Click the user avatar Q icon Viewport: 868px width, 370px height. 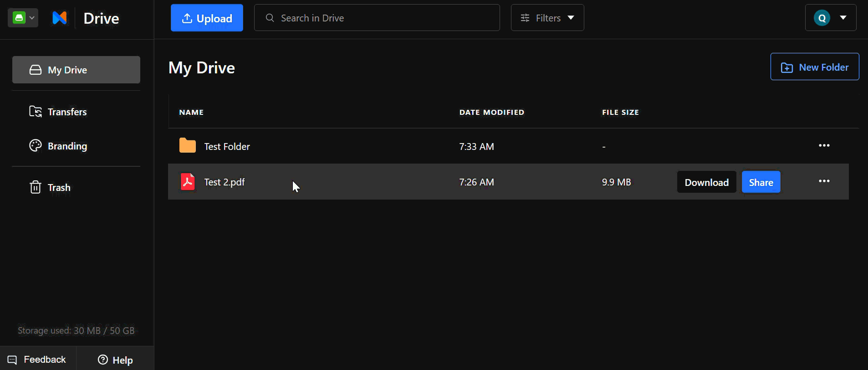[822, 18]
